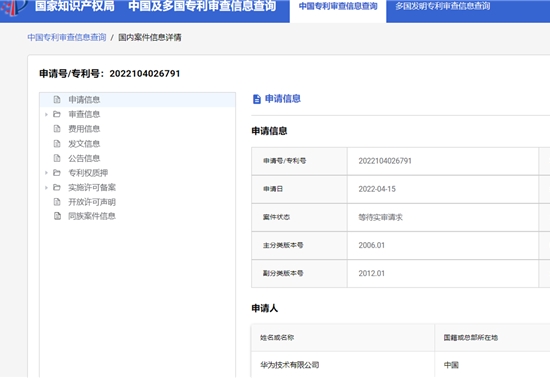Click the document icon beside 发文信息
Screen dimensions: 550x378
coord(57,144)
